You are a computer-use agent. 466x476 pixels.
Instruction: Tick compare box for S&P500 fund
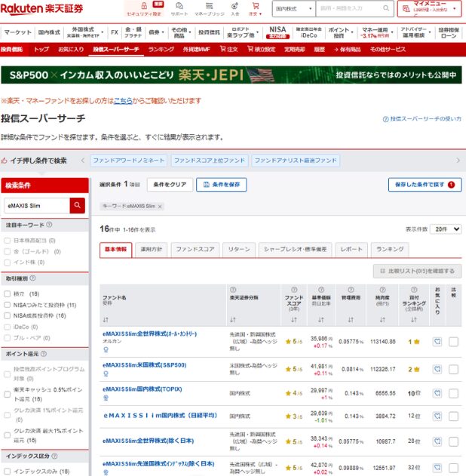pos(453,370)
